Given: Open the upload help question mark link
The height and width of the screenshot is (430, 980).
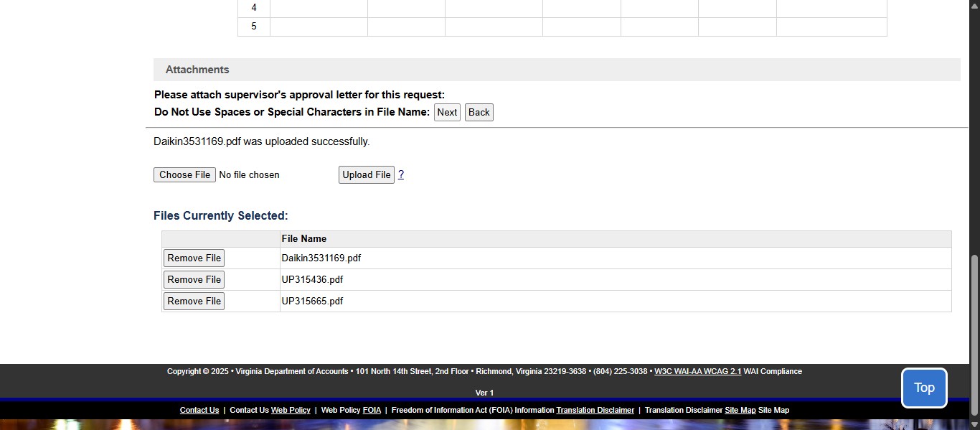Looking at the screenshot, I should click(x=401, y=174).
